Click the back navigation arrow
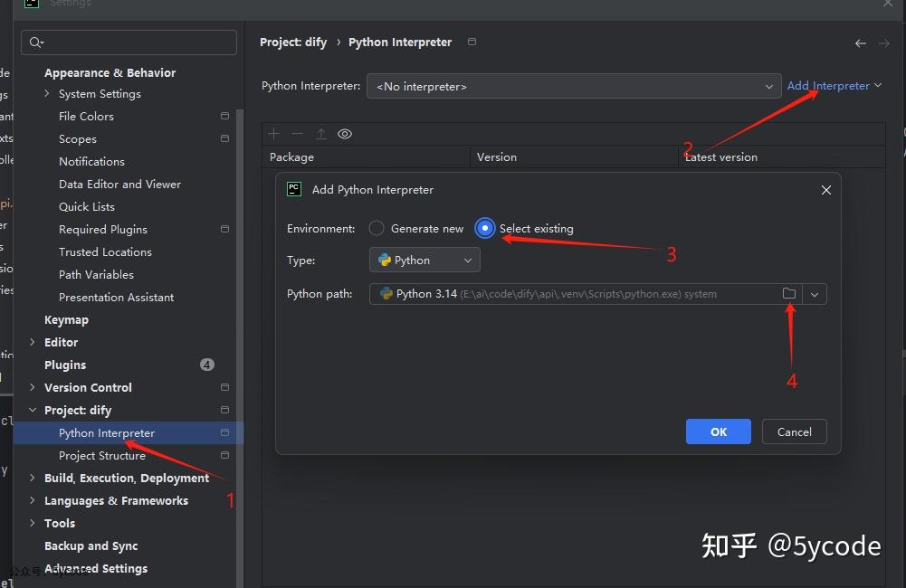This screenshot has height=588, width=906. coord(861,43)
